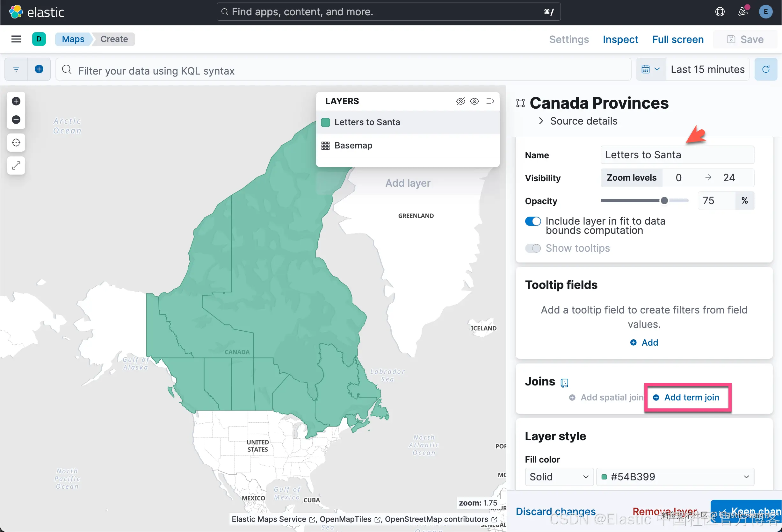The height and width of the screenshot is (532, 782).
Task: Toggle include layer in fit to data bounds
Action: (x=533, y=221)
